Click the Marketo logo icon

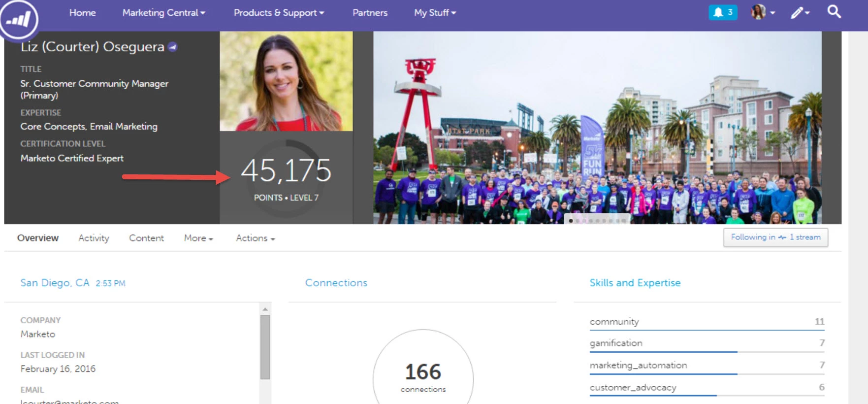(19, 19)
